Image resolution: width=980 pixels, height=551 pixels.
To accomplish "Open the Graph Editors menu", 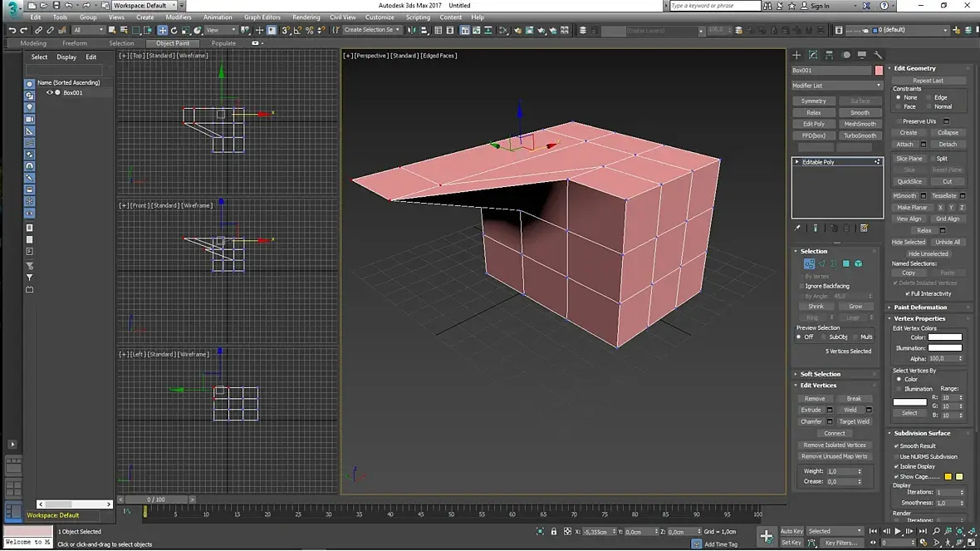I will [262, 17].
